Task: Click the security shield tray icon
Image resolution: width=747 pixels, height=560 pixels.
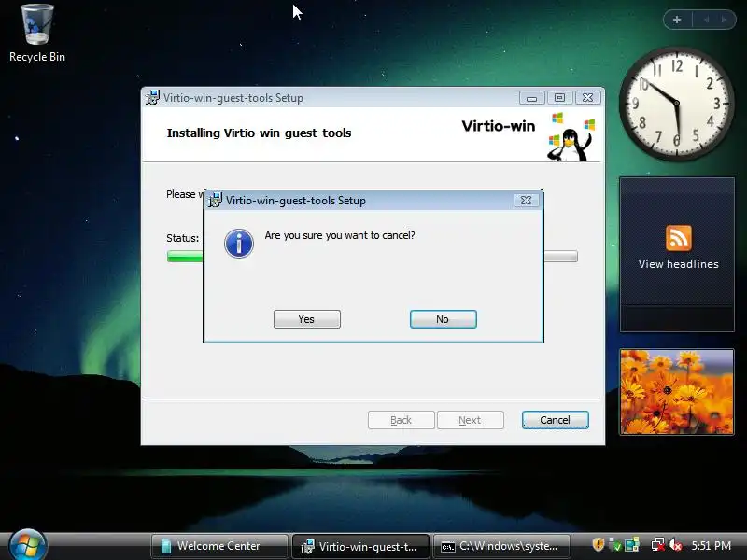Action: pos(598,544)
